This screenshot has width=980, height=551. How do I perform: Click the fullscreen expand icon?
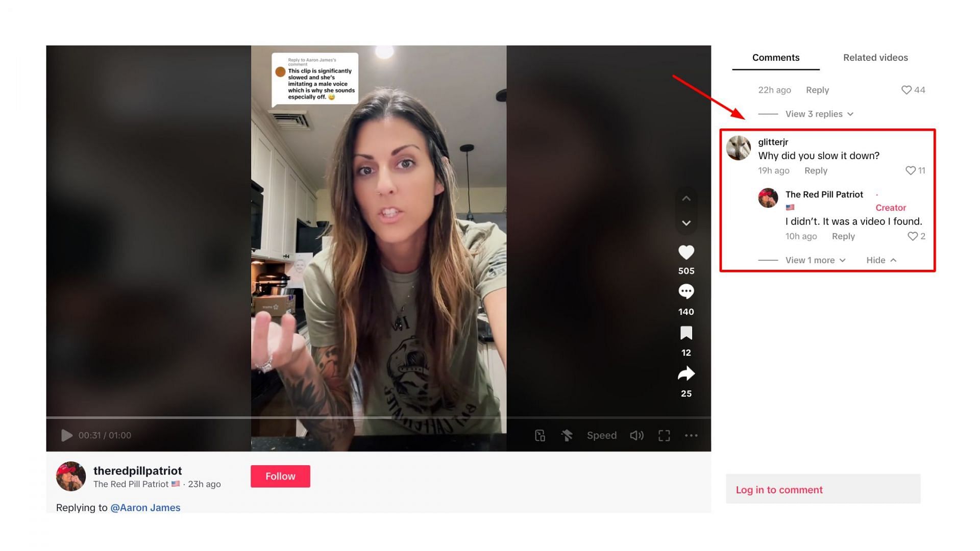(x=665, y=435)
